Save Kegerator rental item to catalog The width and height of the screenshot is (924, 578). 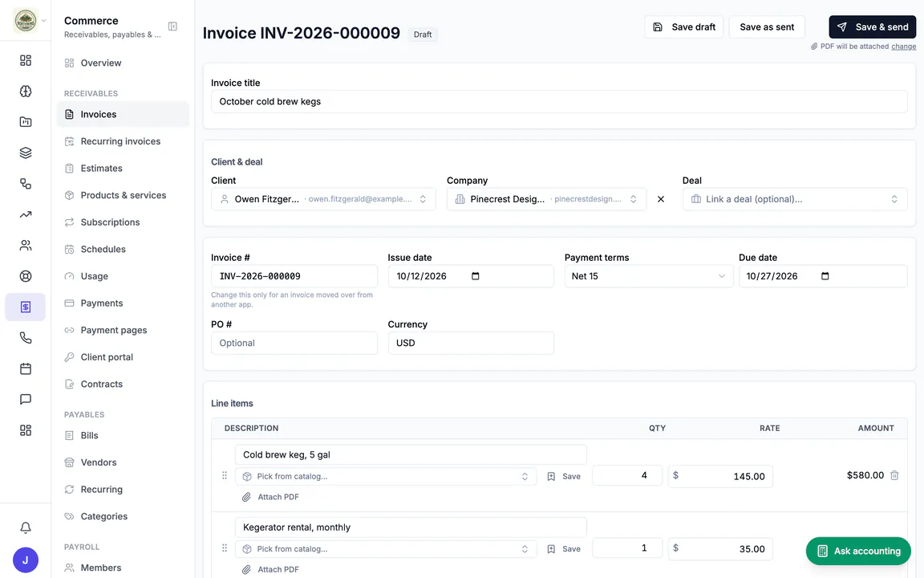tap(564, 548)
